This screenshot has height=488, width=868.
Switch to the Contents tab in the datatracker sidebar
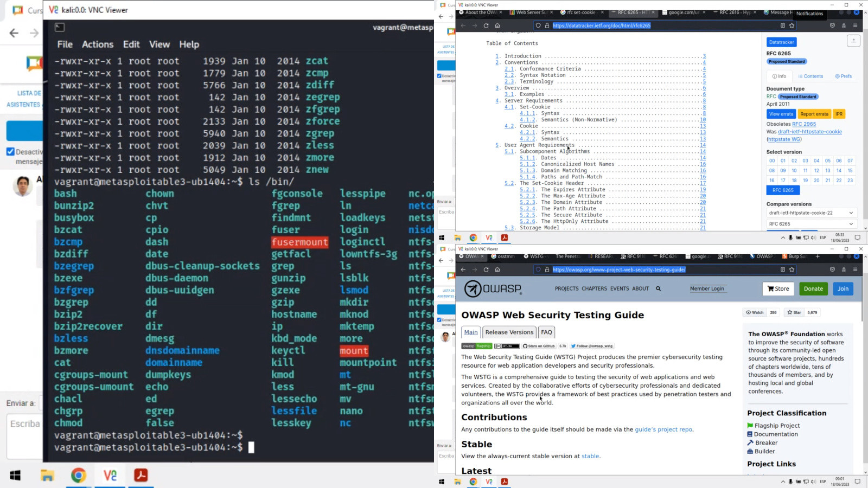[810, 76]
